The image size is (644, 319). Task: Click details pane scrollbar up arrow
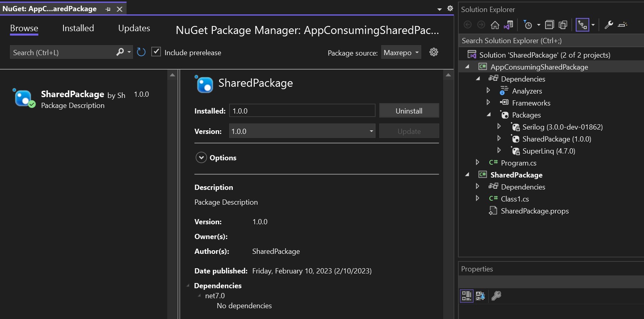(448, 75)
